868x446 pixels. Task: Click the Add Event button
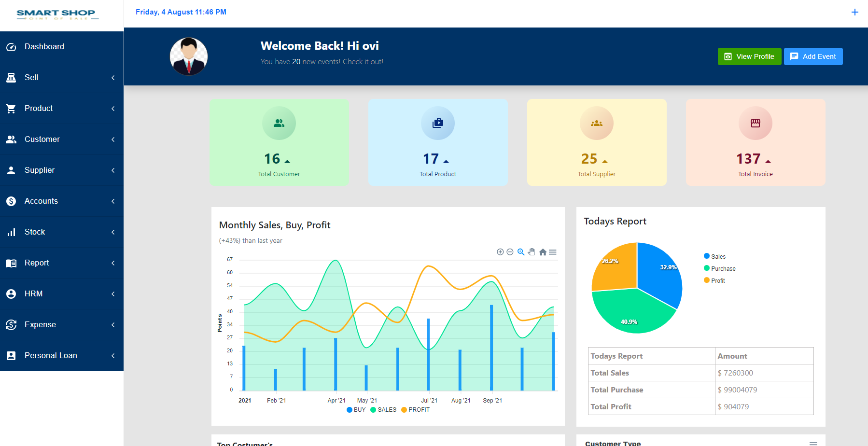pyautogui.click(x=813, y=56)
